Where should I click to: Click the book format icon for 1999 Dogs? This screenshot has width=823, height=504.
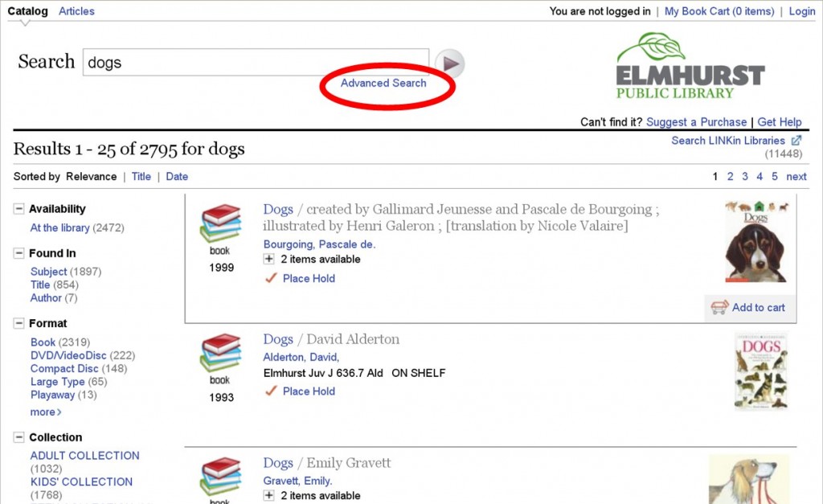click(x=220, y=223)
